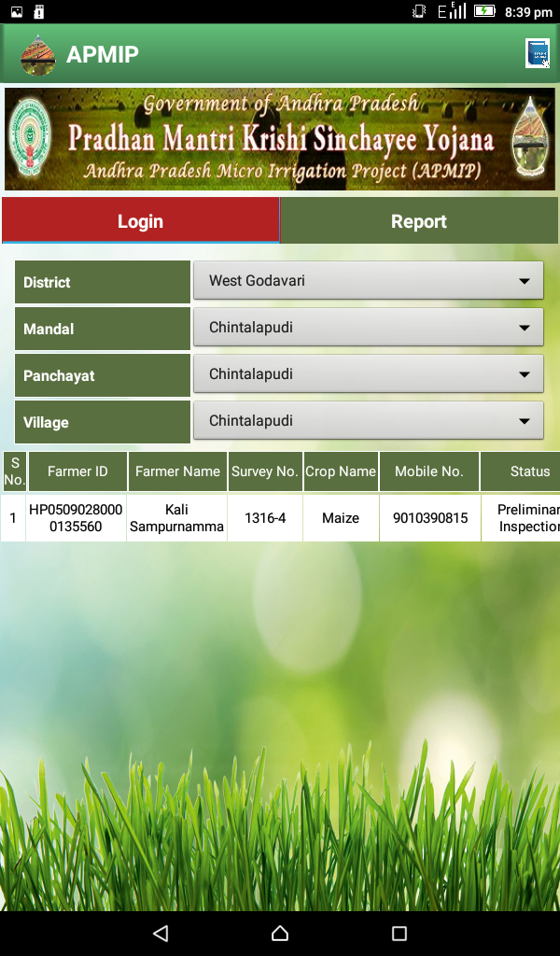This screenshot has height=956, width=560.
Task: Click the S No. column header
Action: pos(15,471)
